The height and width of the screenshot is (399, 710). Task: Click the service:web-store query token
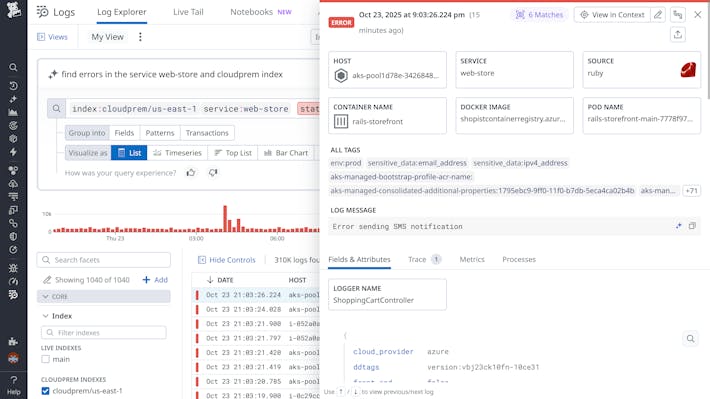(246, 109)
